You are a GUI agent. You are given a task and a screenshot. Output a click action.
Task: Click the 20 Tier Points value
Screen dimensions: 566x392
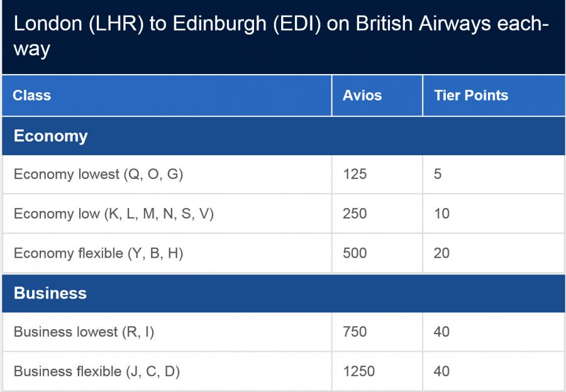441,253
